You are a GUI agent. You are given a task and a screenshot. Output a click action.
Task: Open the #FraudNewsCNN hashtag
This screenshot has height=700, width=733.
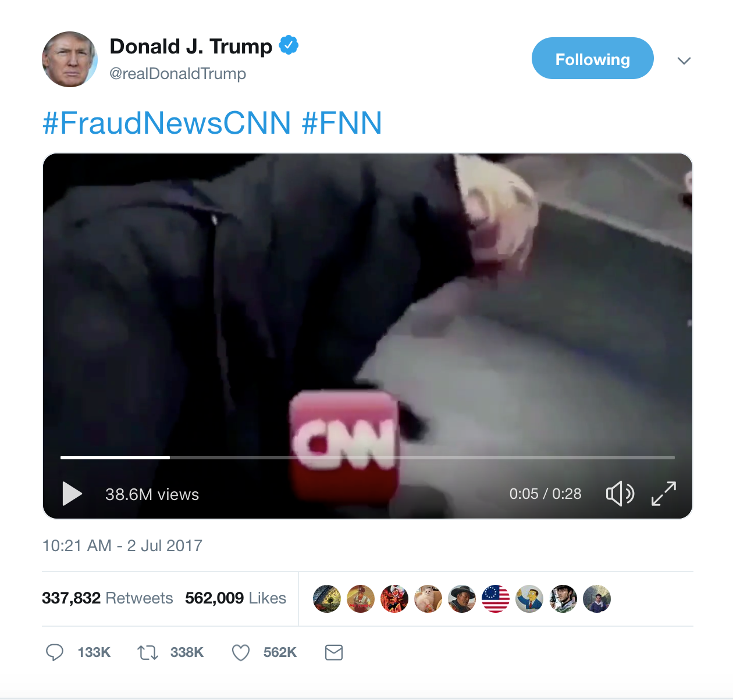(x=166, y=123)
